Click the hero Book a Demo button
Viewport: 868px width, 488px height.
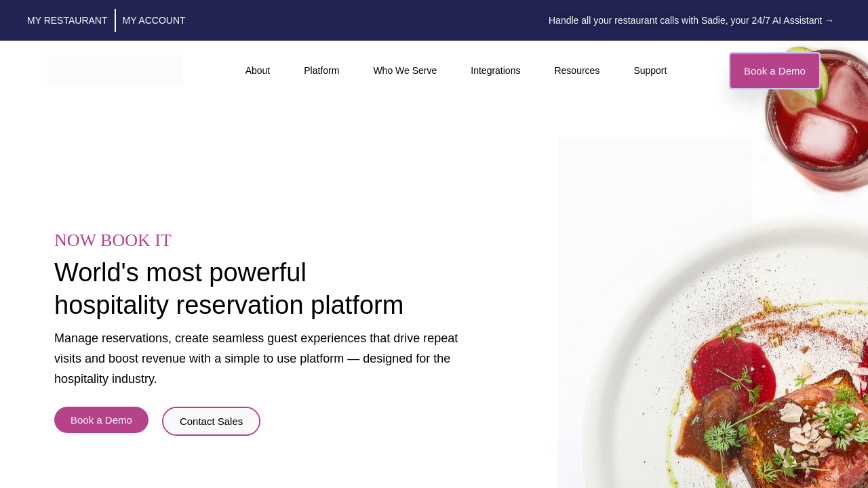point(101,420)
